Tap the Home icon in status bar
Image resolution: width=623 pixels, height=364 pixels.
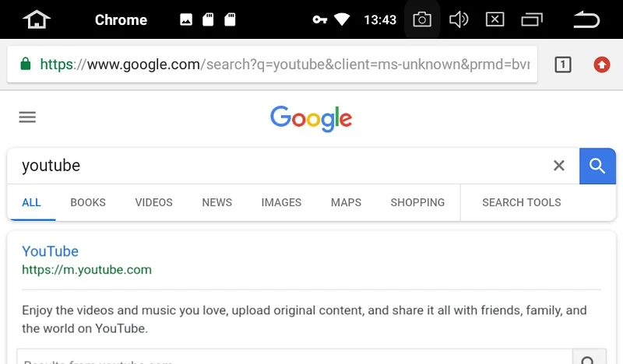37,19
